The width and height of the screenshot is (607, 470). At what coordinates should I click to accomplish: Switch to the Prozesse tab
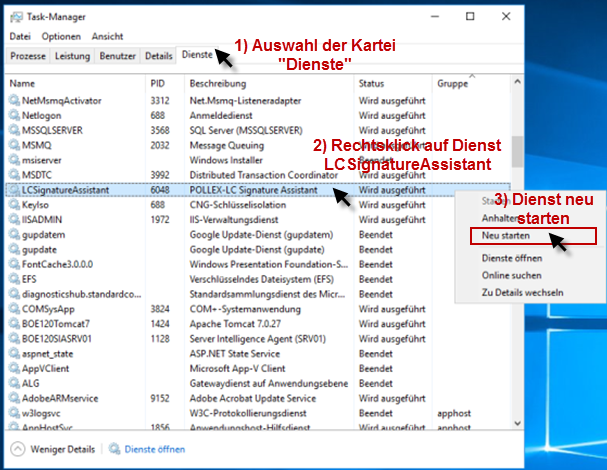[x=27, y=56]
